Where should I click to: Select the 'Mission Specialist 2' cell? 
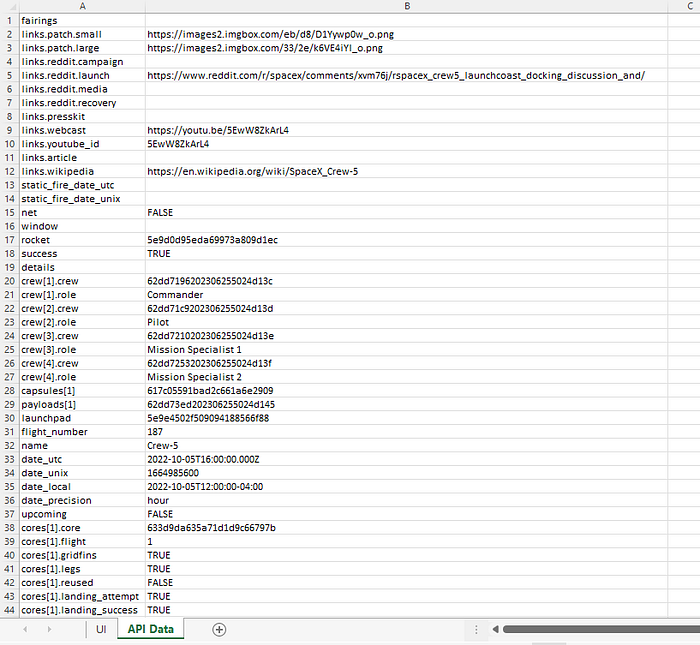pos(407,377)
